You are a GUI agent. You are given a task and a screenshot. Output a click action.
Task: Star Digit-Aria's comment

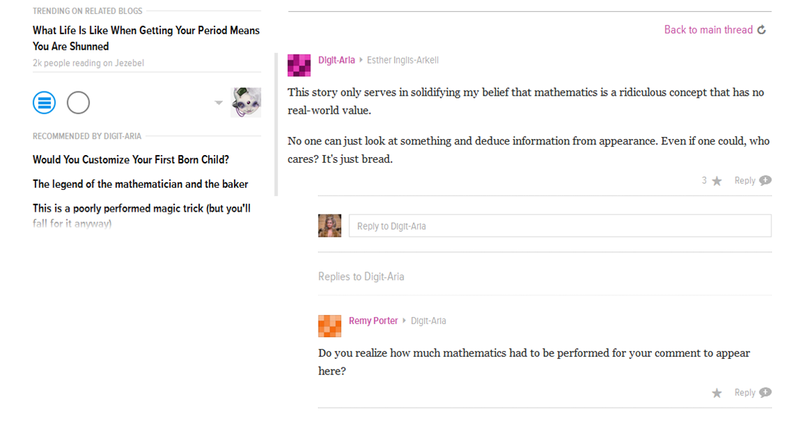pyautogui.click(x=717, y=181)
